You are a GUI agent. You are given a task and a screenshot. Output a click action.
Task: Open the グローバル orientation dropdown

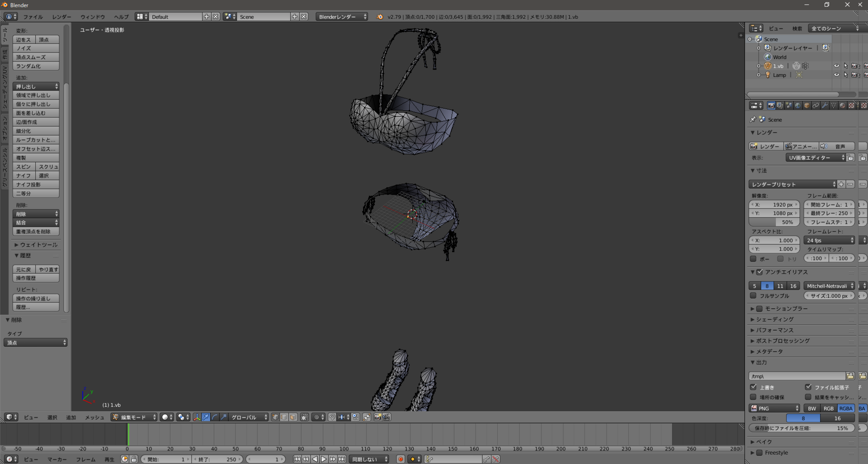click(x=249, y=417)
